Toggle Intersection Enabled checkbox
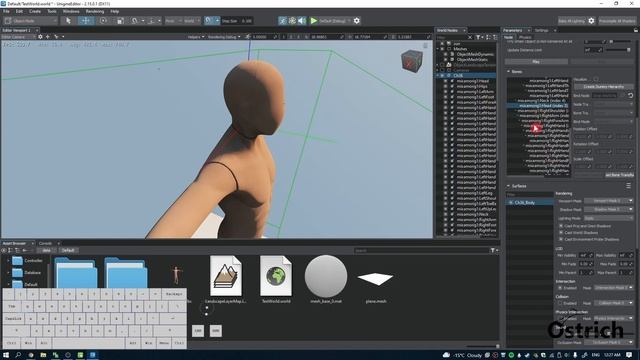The image size is (640, 360). coord(560,288)
